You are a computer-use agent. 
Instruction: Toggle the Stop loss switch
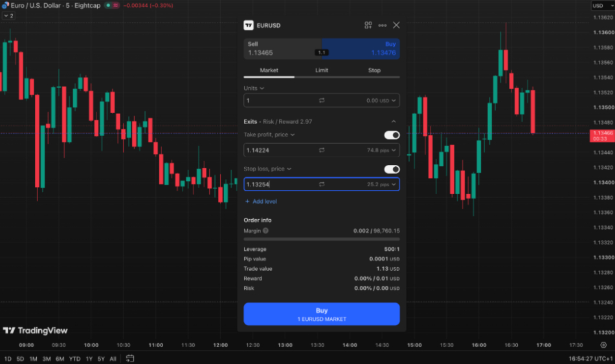tap(392, 169)
